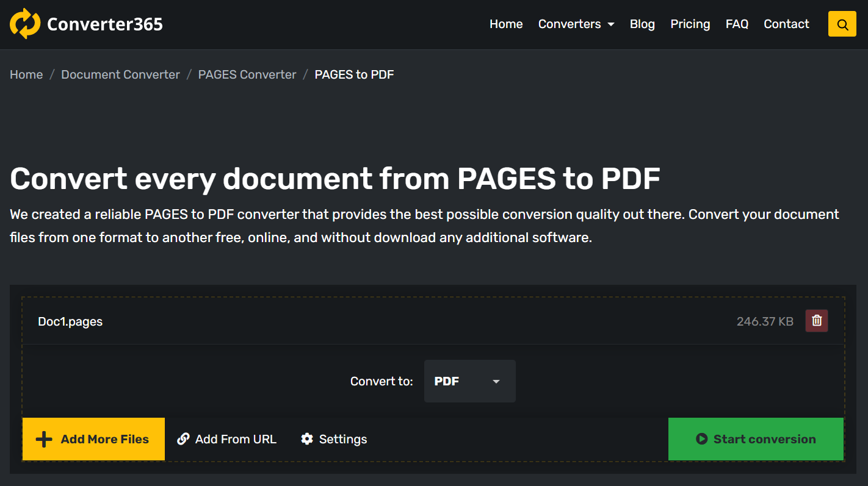Navigate to Document Converter breadcrumb link
Viewport: 868px width, 486px height.
pyautogui.click(x=120, y=74)
